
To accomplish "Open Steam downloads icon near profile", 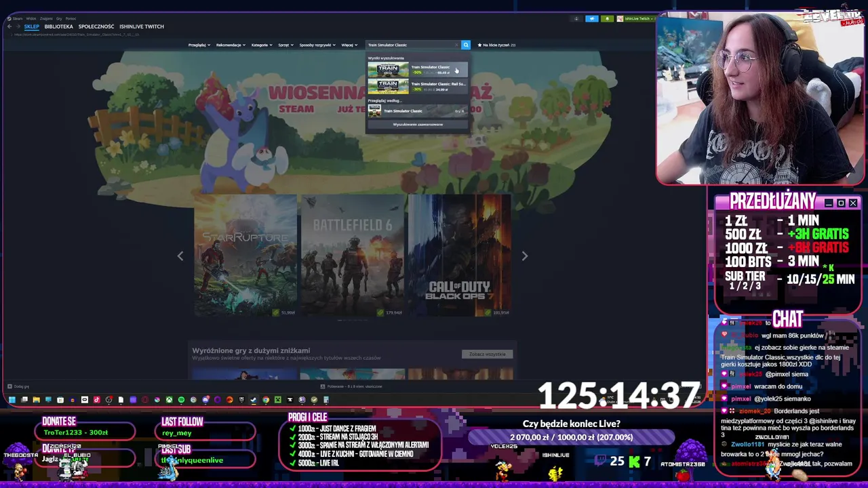I will coord(576,18).
